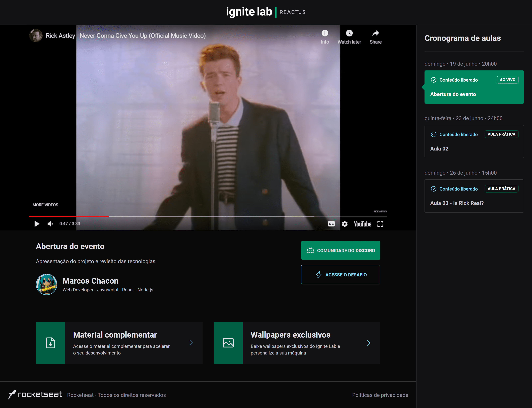
Task: Select the download icon on Material complementar
Action: 50,343
